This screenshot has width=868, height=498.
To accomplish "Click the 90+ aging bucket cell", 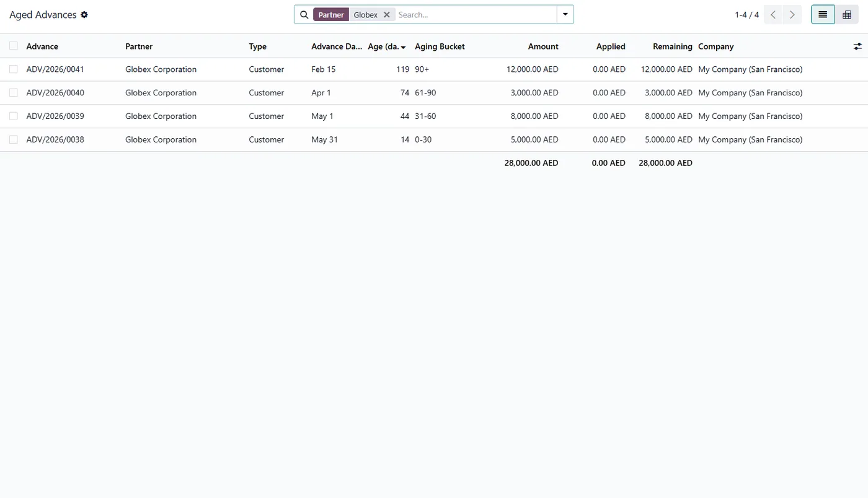I will (x=422, y=69).
